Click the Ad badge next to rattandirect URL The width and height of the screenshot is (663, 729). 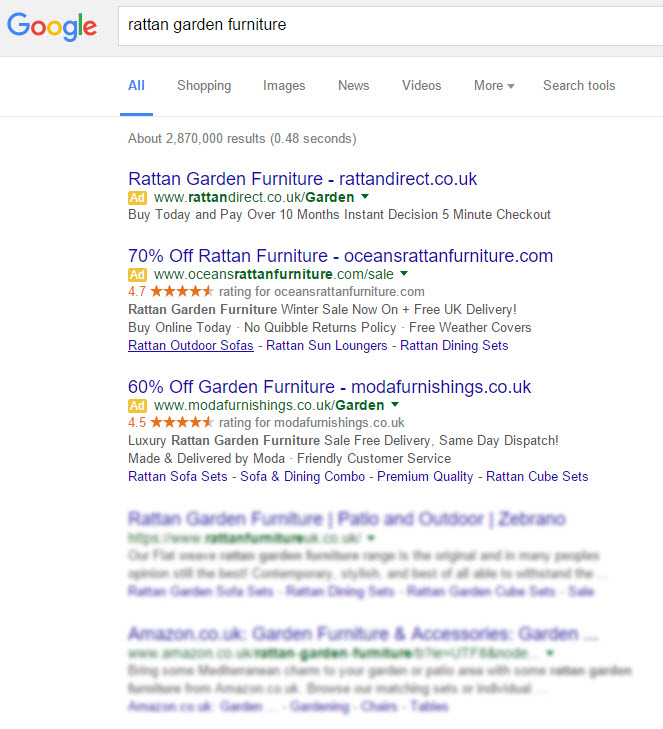pyautogui.click(x=137, y=198)
